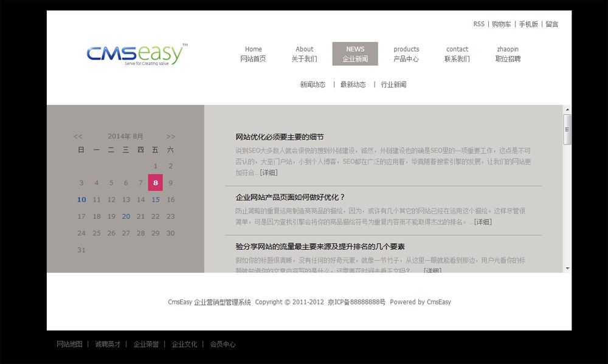Select highlighted date 8 in calendar

[156, 182]
